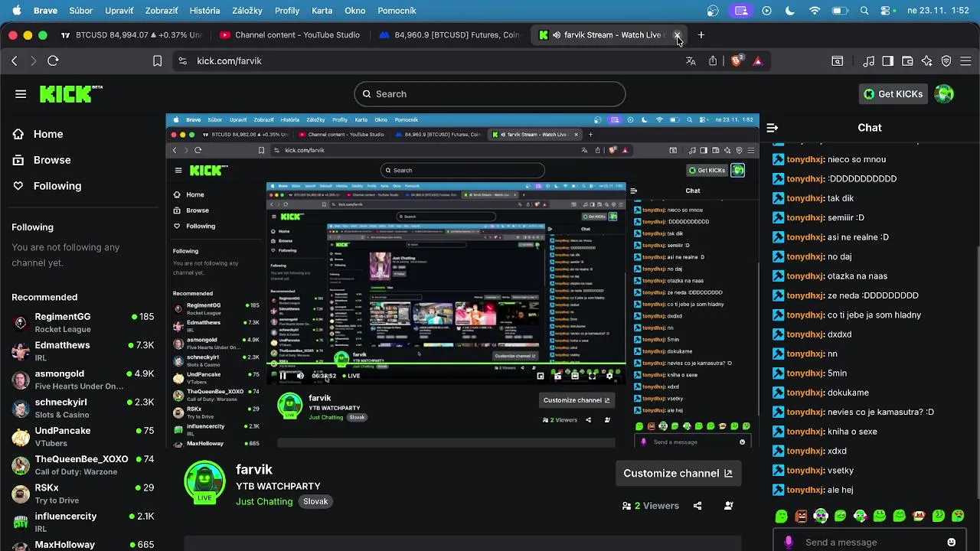Click Get KICKs button
This screenshot has width=980, height=551.
click(x=893, y=93)
